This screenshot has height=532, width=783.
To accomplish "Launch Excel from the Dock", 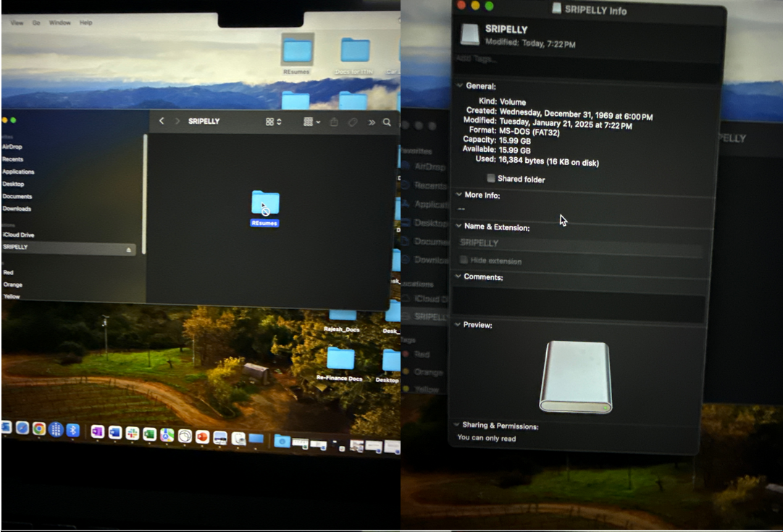I will point(149,434).
